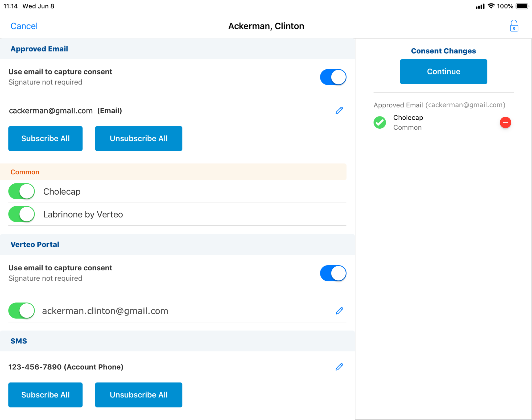This screenshot has width=532, height=420.
Task: Edit SMS account phone pencil icon
Action: click(339, 367)
